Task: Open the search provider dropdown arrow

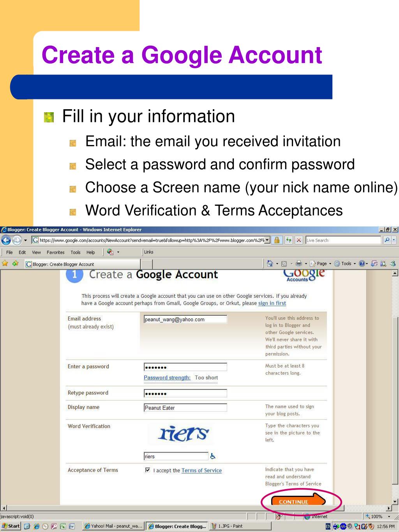Action: tap(394, 240)
